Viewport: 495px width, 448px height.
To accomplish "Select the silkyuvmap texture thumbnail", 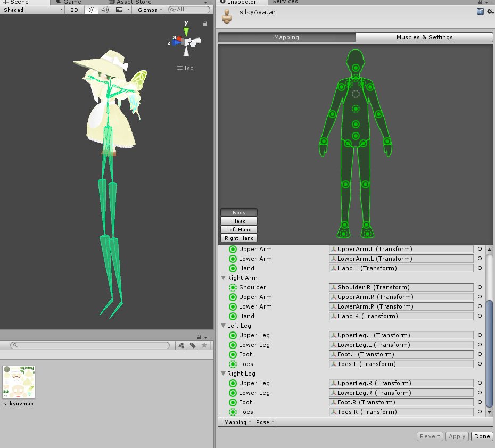I will [x=19, y=382].
